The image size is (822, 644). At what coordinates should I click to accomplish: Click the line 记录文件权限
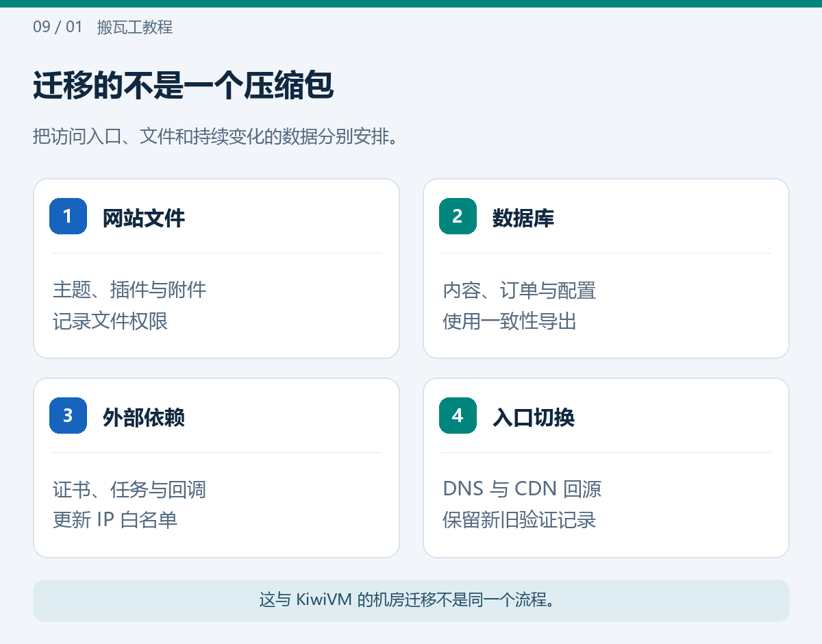(x=110, y=321)
